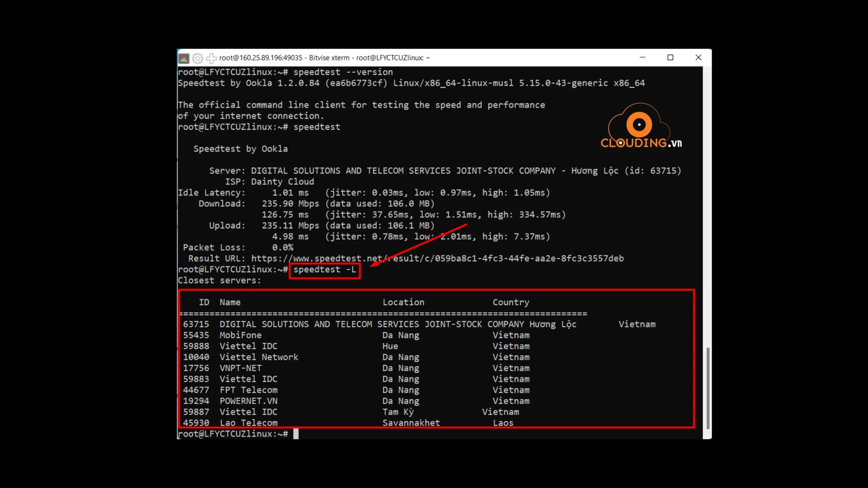Click the 'Laos' country text
This screenshot has height=488, width=868.
503,423
